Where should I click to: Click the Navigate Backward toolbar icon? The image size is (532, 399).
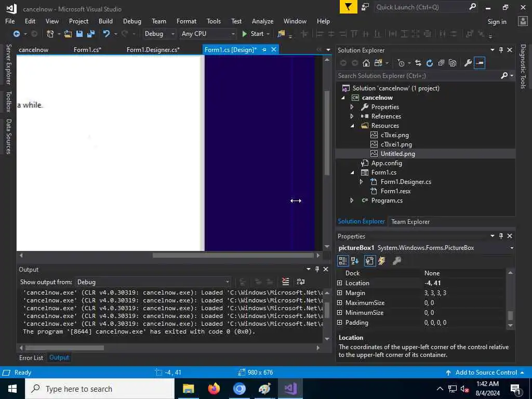pos(16,34)
